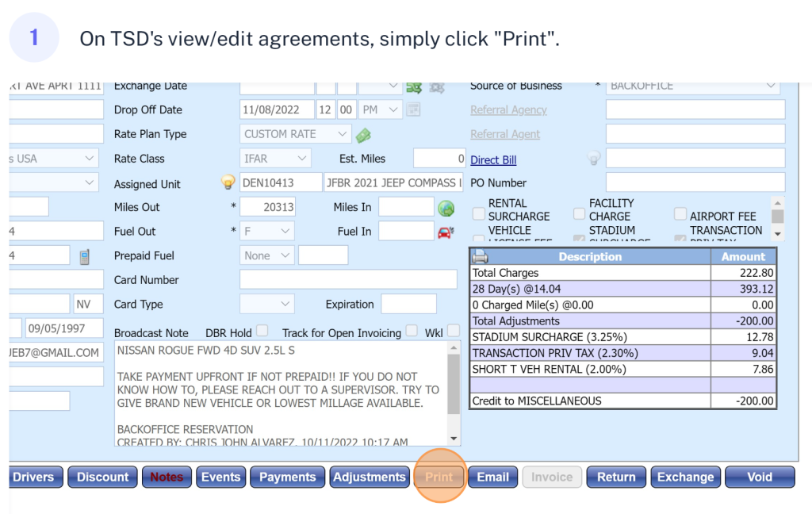The width and height of the screenshot is (812, 514).
Task: Enable the Rental Surcharge checkbox
Action: 479,213
